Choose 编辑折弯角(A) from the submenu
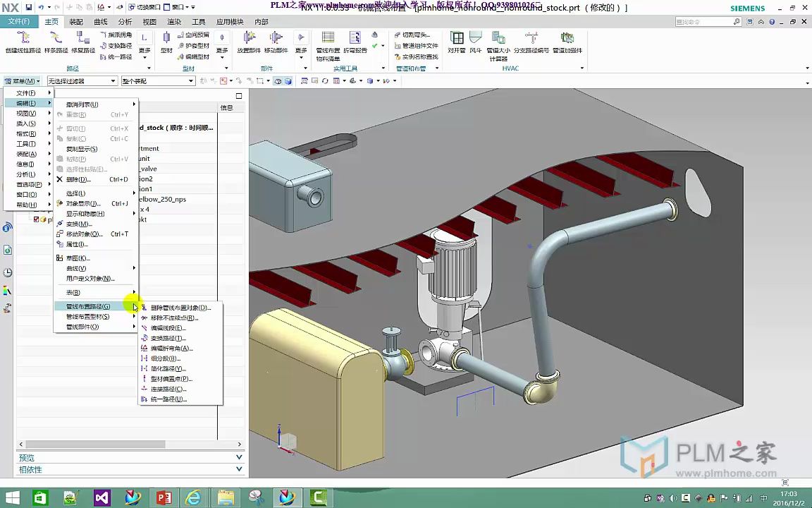 171,349
